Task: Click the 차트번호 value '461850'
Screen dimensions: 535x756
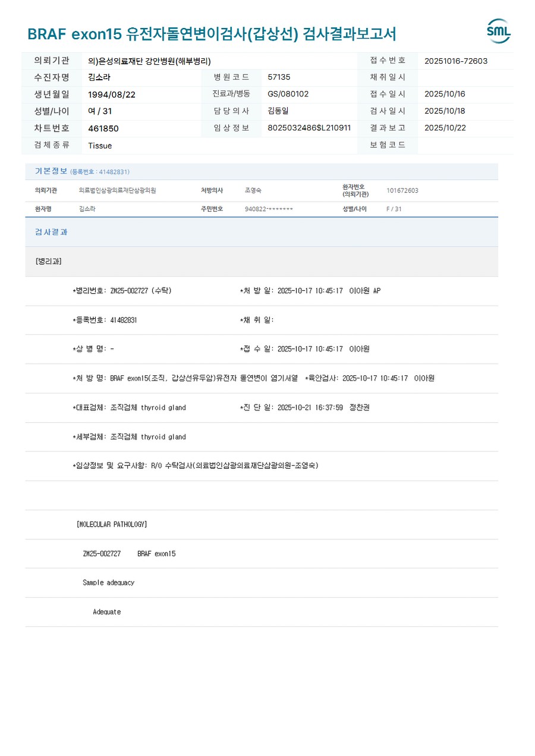Action: (103, 128)
